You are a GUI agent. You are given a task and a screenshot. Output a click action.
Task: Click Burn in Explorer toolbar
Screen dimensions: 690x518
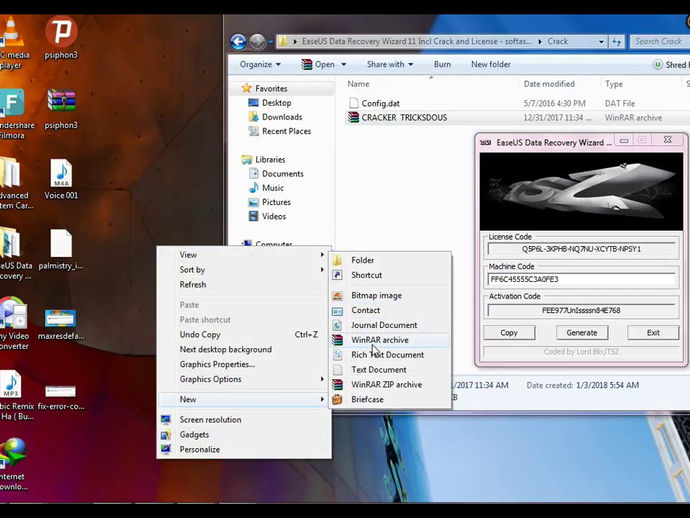pos(442,64)
